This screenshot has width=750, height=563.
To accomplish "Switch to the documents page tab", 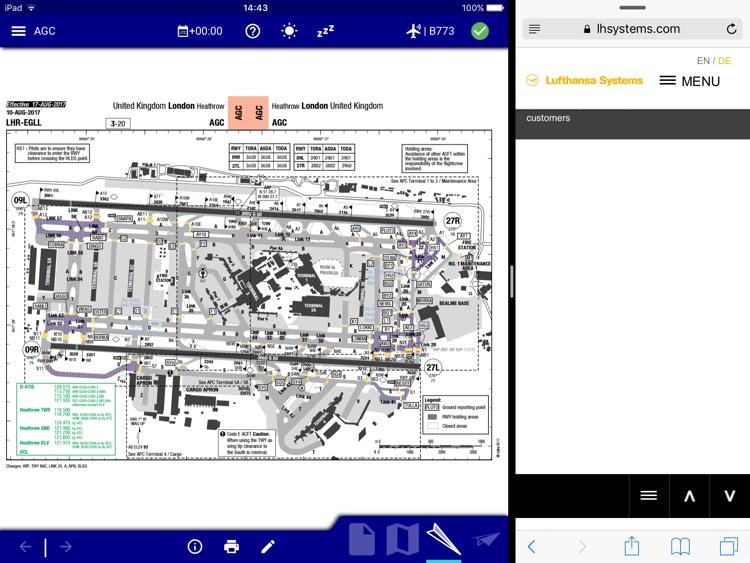I will [x=362, y=539].
